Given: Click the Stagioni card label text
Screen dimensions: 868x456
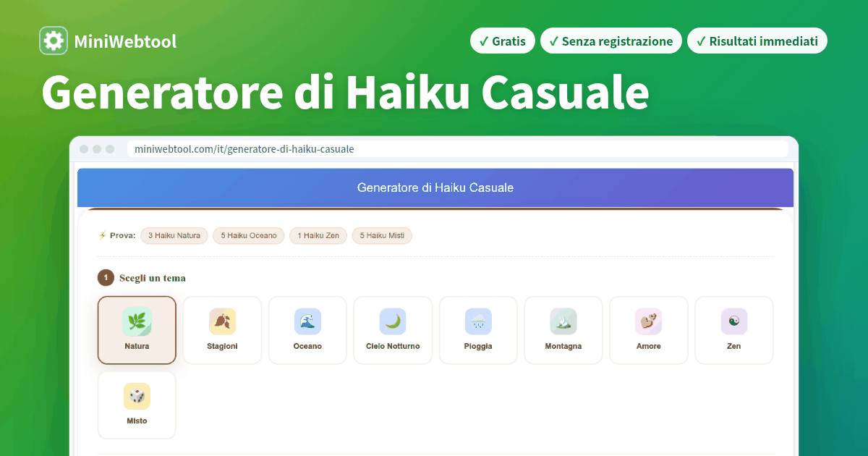Looking at the screenshot, I should pos(222,346).
